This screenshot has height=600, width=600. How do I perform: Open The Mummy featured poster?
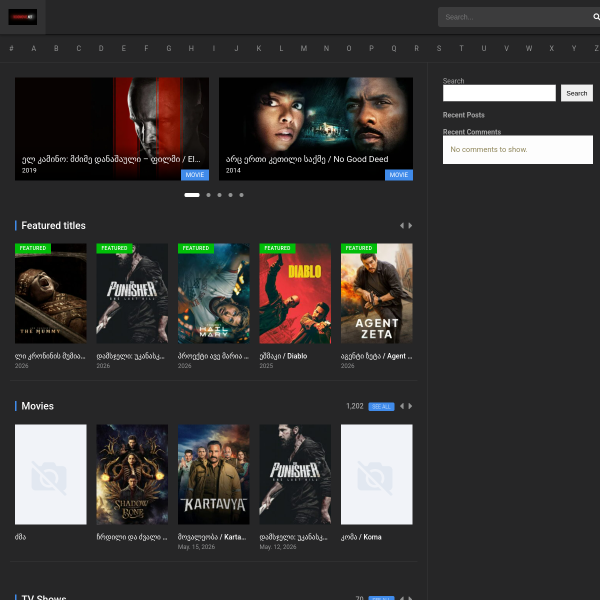[51, 293]
